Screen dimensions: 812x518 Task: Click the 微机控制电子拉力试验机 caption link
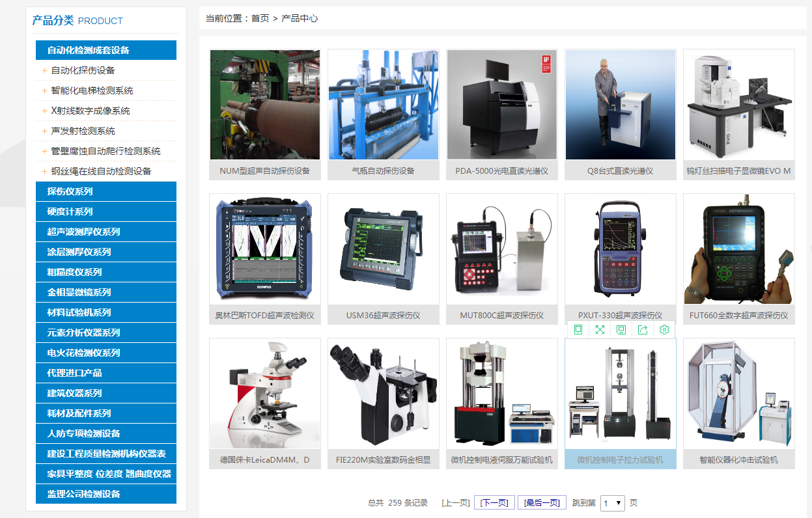coord(621,460)
